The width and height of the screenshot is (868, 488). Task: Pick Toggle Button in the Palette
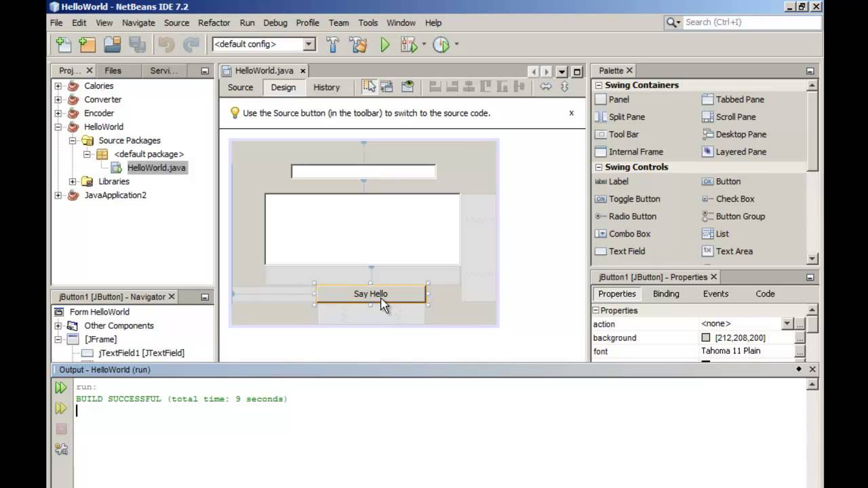pos(627,199)
